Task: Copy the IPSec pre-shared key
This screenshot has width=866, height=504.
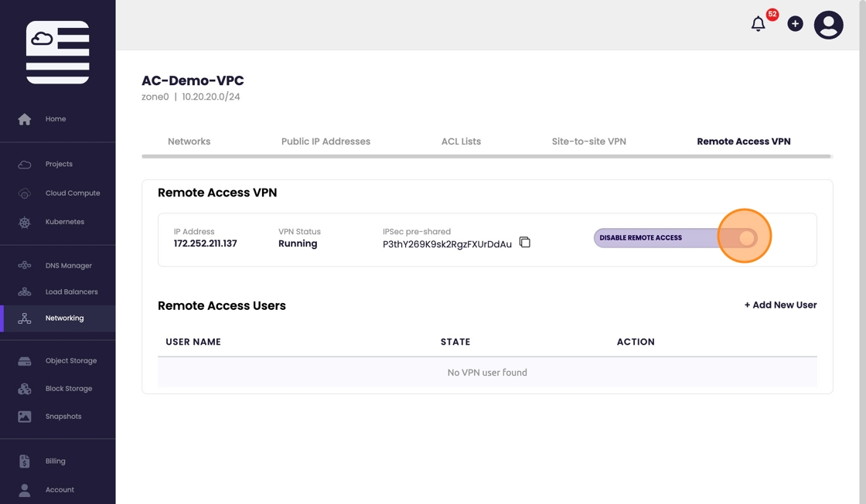Action: 525,243
